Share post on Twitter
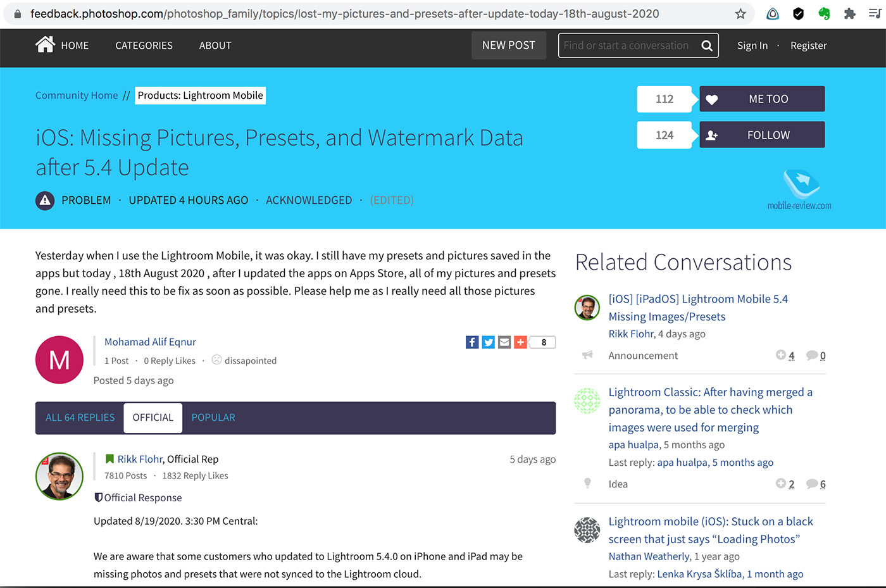This screenshot has width=886, height=588. [x=489, y=342]
